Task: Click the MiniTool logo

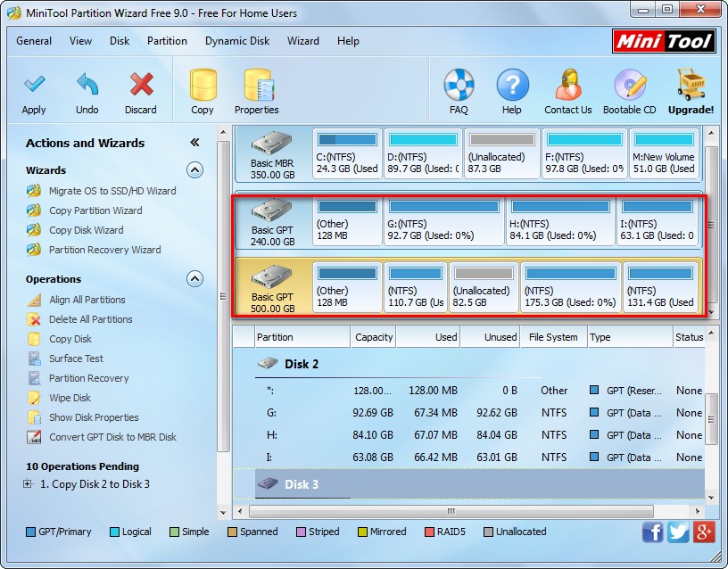Action: [664, 41]
